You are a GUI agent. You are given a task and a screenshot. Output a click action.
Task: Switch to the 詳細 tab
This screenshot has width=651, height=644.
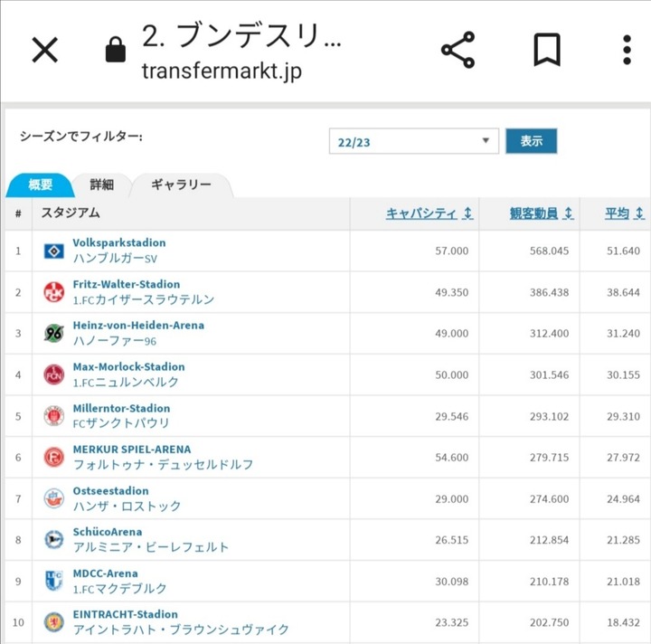[x=101, y=185]
